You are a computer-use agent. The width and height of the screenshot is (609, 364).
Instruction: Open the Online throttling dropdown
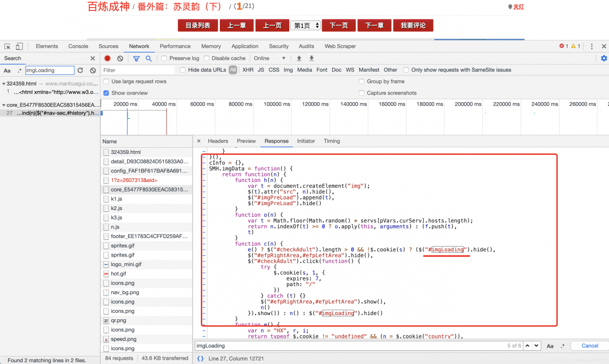[x=270, y=58]
